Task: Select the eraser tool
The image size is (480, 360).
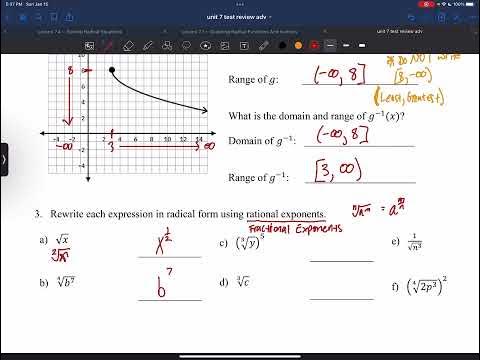Action: (128, 46)
